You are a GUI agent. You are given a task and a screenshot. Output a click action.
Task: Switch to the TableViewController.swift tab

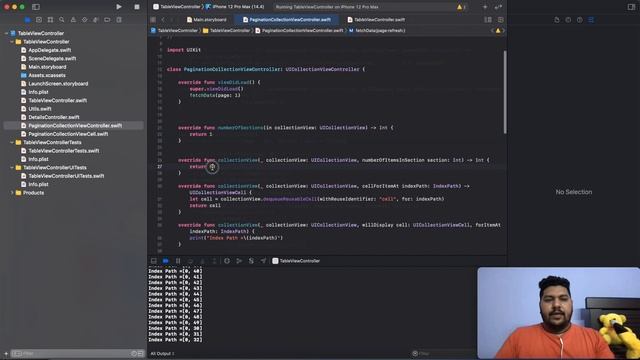[376, 20]
